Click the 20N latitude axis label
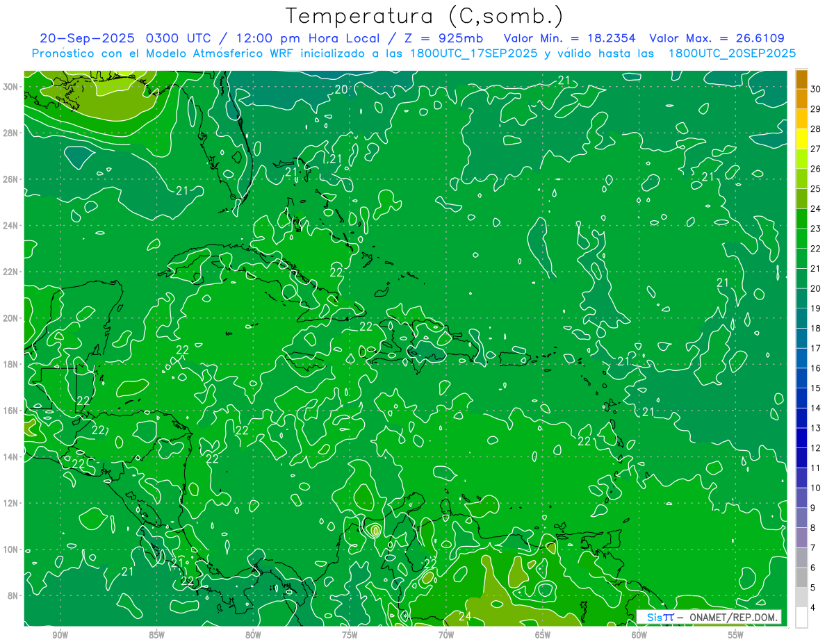 pos(11,318)
